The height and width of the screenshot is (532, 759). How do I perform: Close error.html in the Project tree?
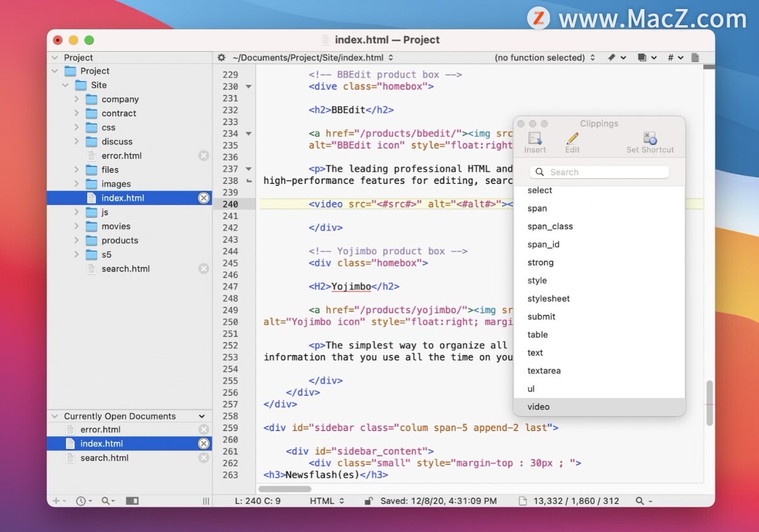204,155
